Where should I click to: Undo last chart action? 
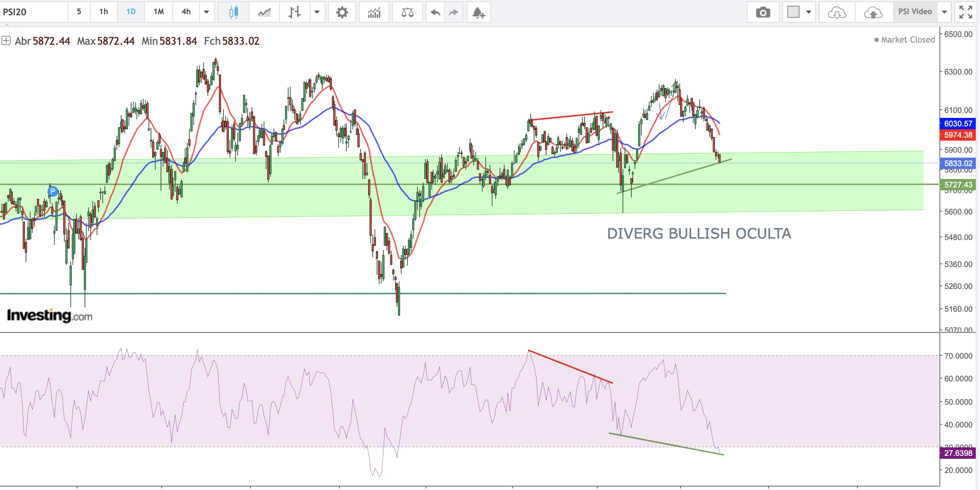[435, 12]
